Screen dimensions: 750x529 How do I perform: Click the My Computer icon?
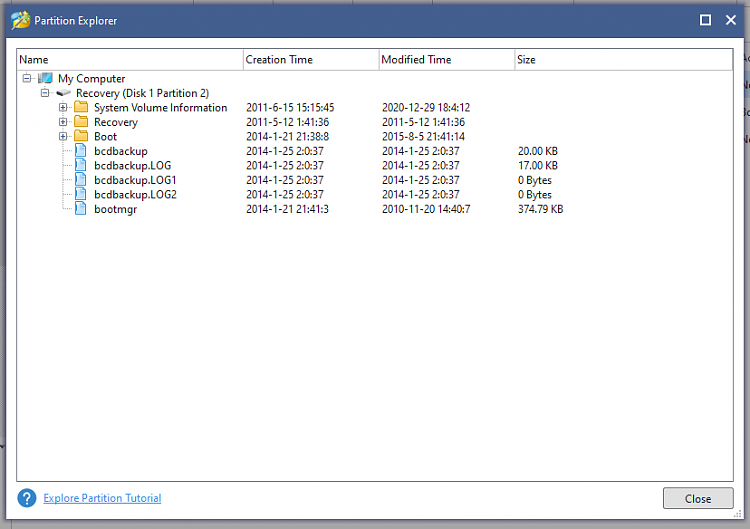pos(44,78)
